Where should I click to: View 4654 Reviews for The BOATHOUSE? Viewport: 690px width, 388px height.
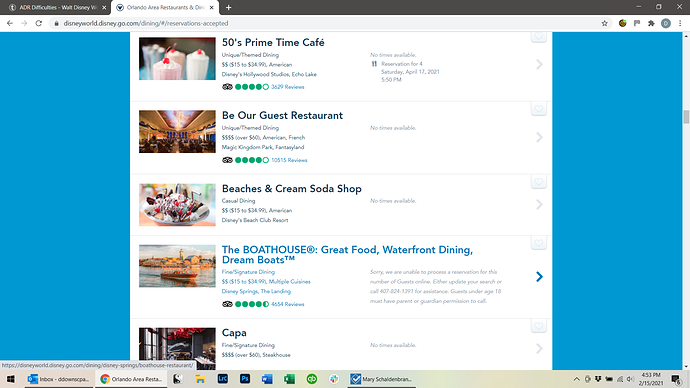tap(287, 304)
